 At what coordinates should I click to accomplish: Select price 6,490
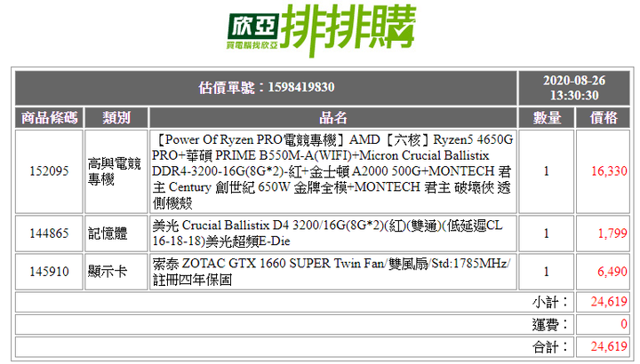(x=612, y=272)
